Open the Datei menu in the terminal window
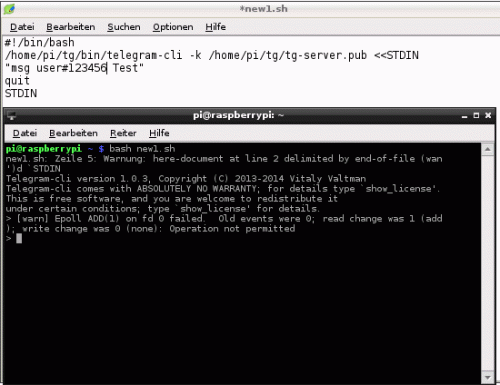 (25, 133)
